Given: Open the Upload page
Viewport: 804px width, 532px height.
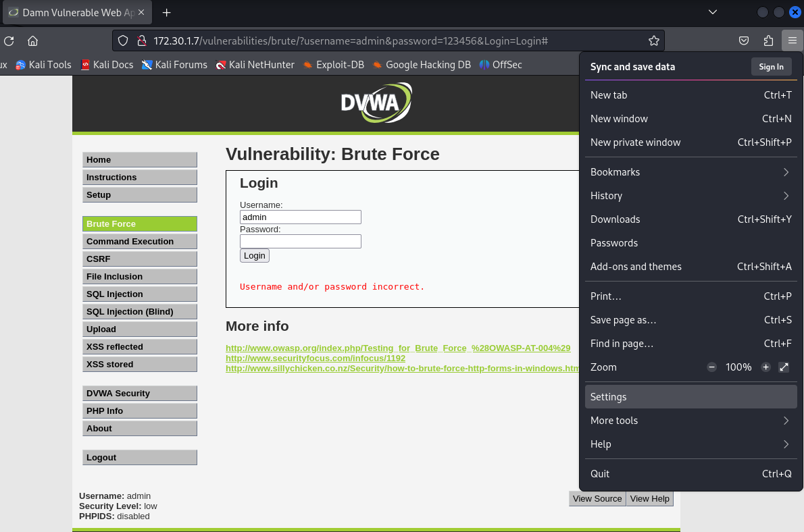Looking at the screenshot, I should (139, 329).
